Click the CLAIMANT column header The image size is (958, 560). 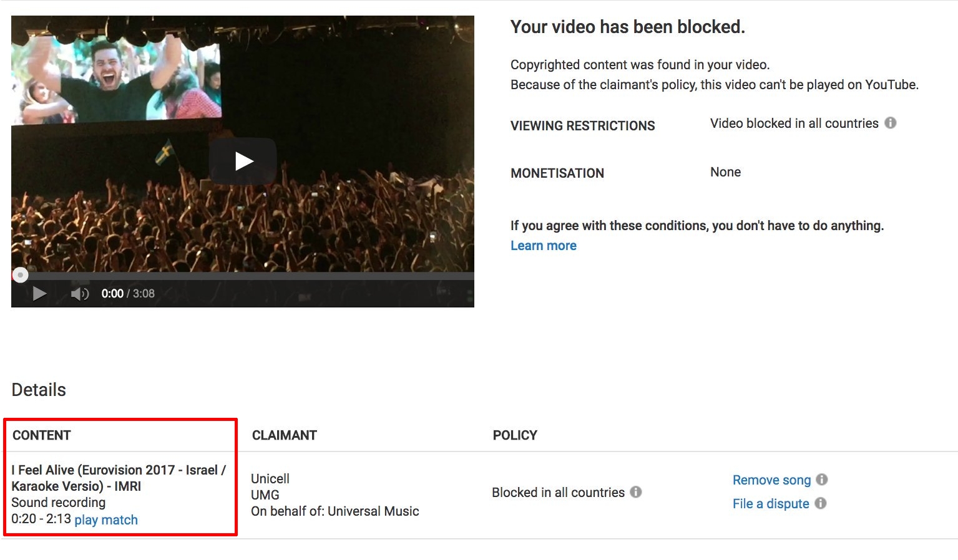tap(285, 435)
